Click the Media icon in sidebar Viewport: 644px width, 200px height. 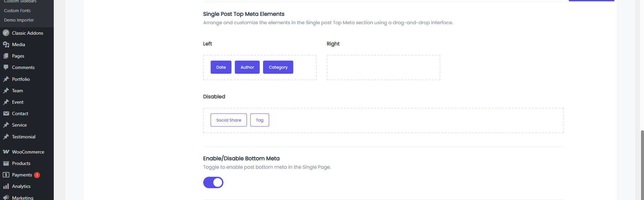tap(6, 44)
